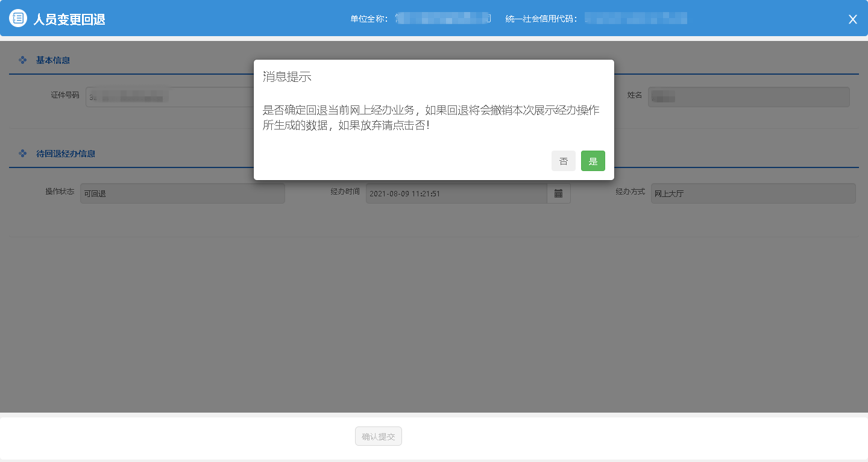Close the 人员变更回退 window with X

click(852, 19)
